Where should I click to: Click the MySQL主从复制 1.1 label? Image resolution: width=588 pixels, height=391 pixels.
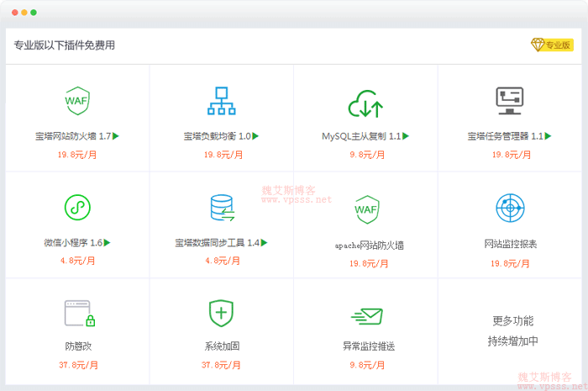click(x=361, y=136)
